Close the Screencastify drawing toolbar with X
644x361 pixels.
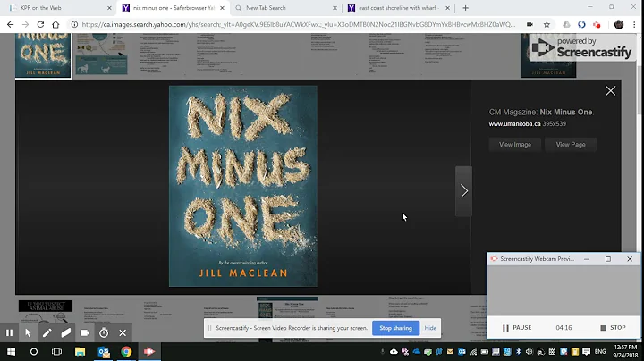click(123, 332)
